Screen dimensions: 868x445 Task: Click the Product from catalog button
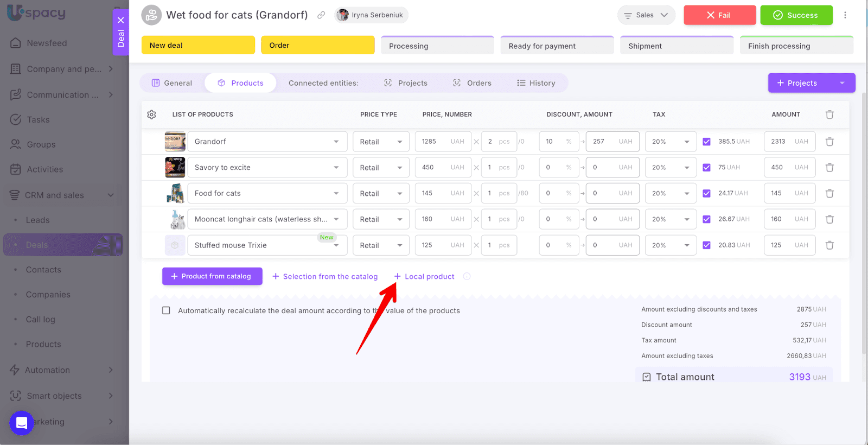pos(212,276)
